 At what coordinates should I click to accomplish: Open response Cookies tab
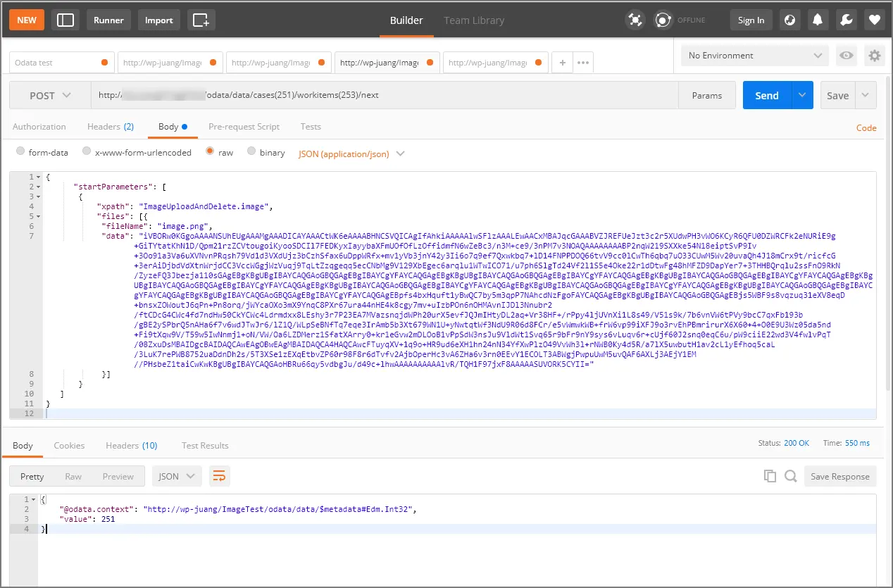[x=69, y=445]
